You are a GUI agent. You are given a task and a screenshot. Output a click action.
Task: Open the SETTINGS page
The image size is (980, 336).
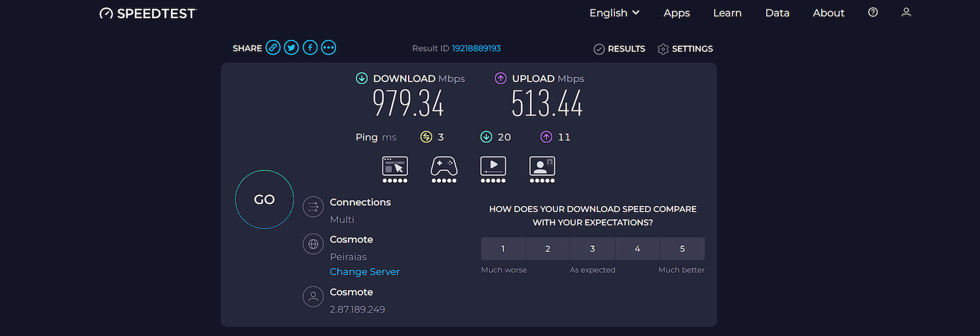point(685,49)
